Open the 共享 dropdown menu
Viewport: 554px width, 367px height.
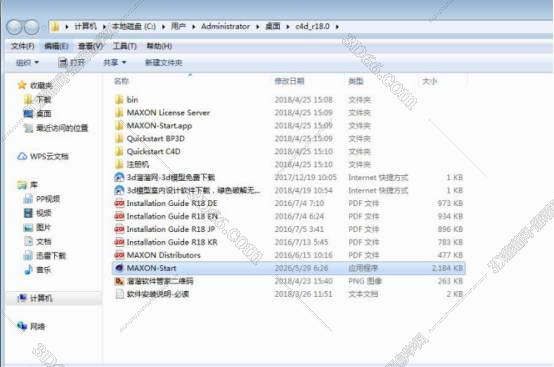[x=114, y=63]
